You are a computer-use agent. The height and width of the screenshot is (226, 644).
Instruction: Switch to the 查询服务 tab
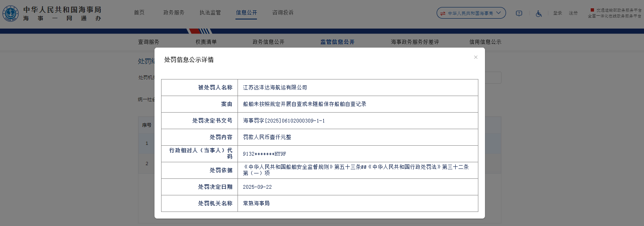(149, 42)
